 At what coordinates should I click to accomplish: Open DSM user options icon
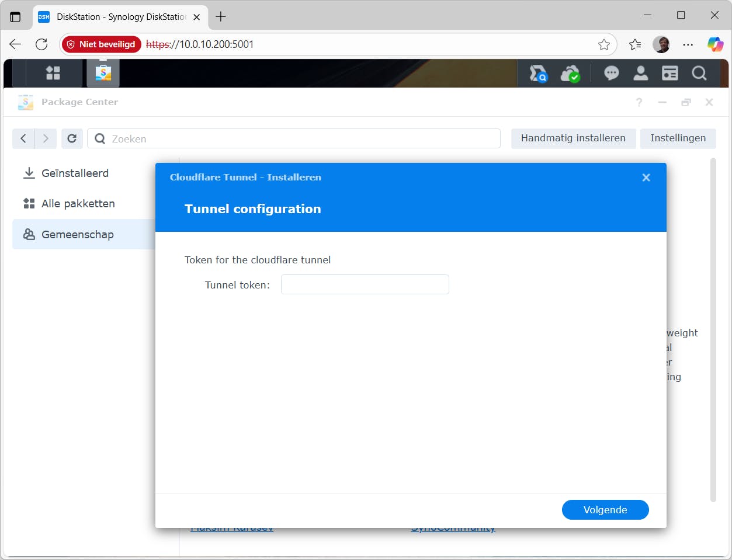(x=641, y=73)
